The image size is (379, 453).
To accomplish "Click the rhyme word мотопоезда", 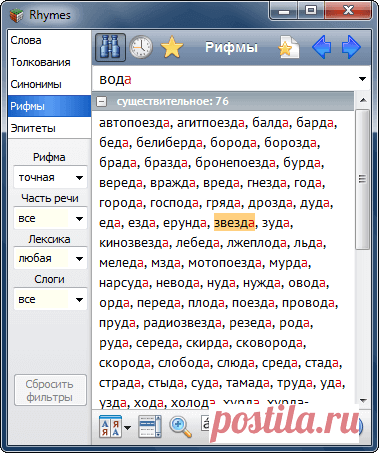I will tap(225, 263).
